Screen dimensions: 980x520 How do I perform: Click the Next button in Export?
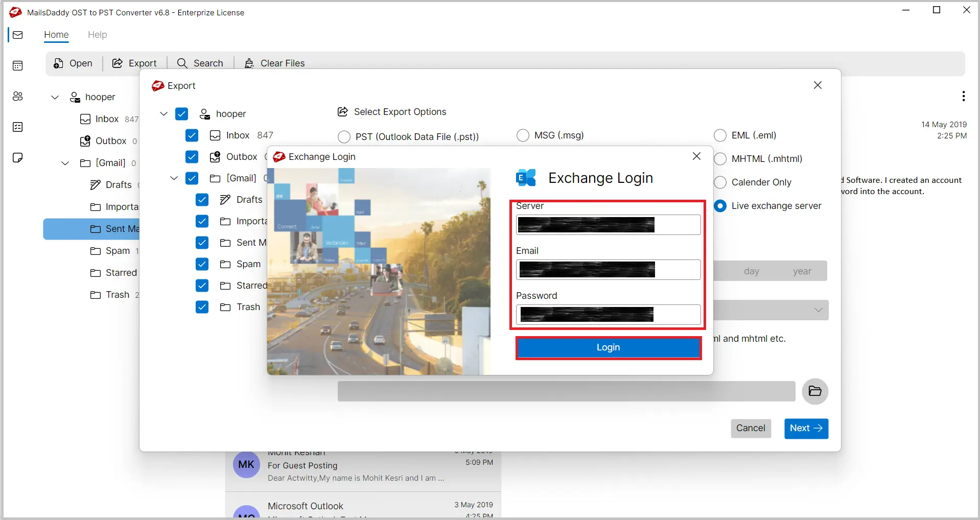tap(806, 428)
